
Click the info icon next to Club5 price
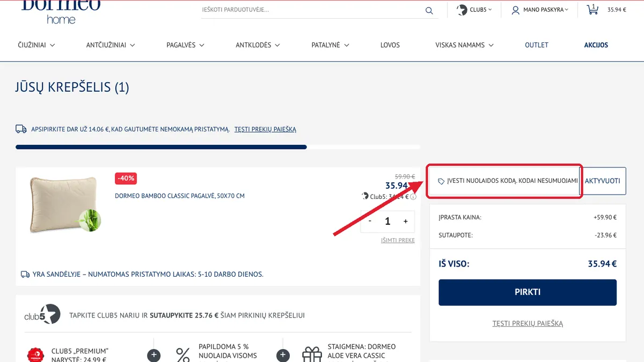click(x=413, y=197)
